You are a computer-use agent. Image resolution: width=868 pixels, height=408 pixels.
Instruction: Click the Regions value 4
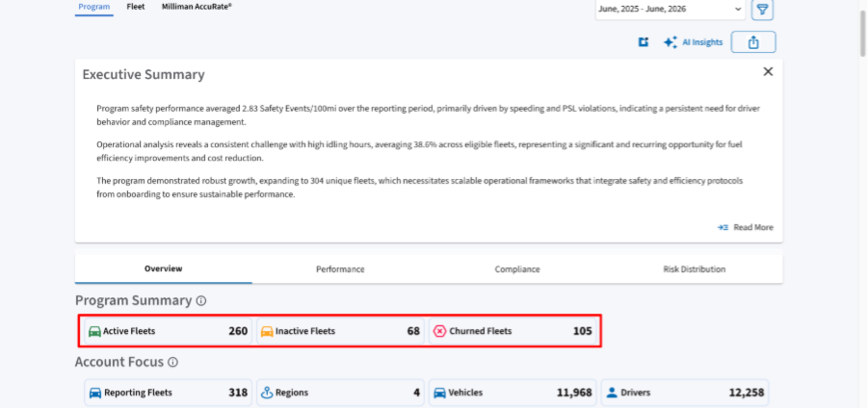(416, 393)
